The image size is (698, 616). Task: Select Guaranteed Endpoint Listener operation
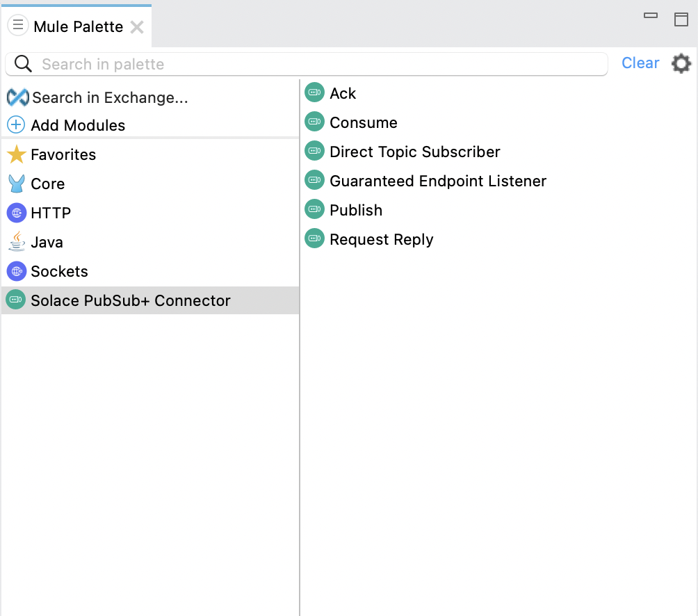point(437,181)
